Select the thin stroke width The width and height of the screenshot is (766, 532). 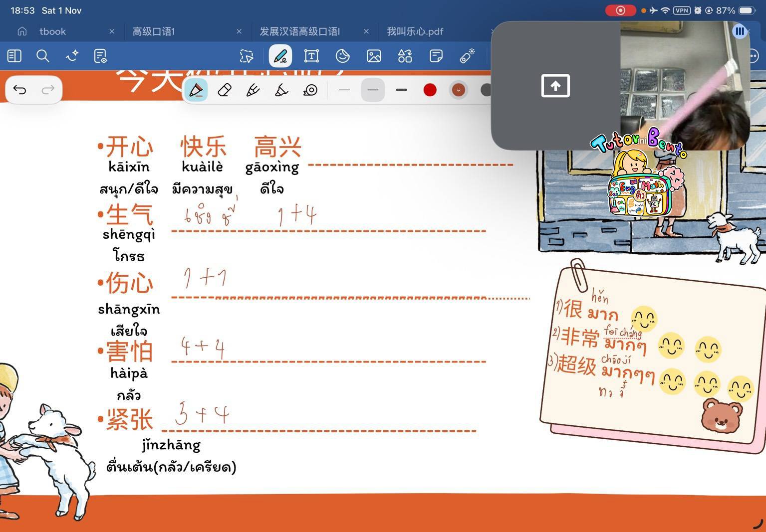[344, 90]
